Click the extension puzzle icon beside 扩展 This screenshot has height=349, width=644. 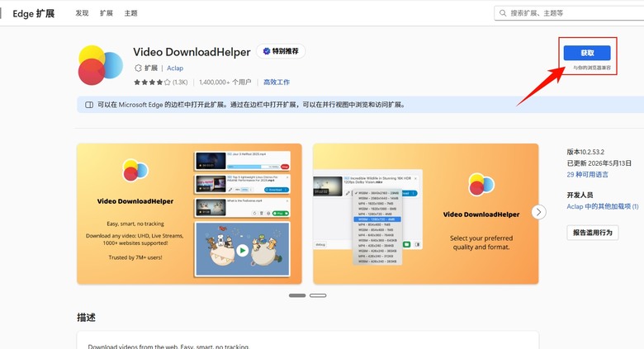pyautogui.click(x=138, y=68)
